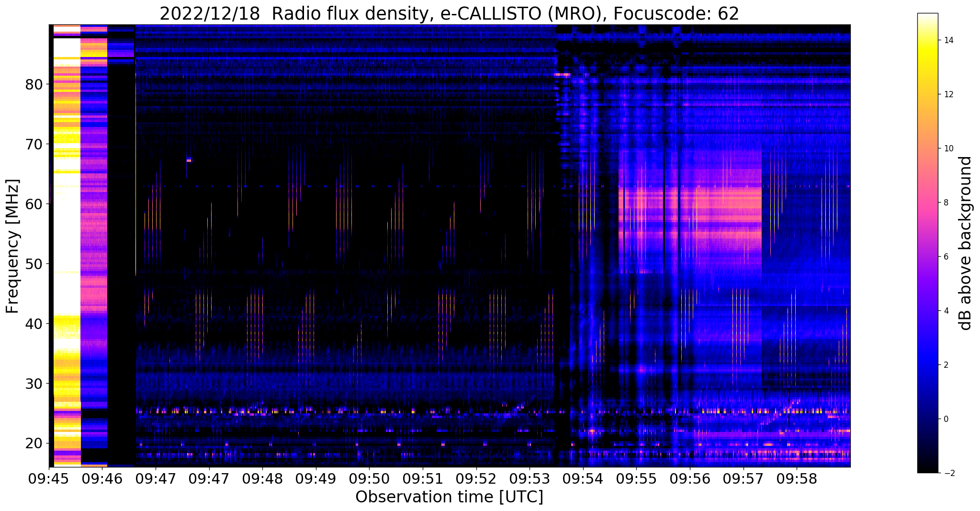Click the colorbar tick value 12

click(x=948, y=94)
